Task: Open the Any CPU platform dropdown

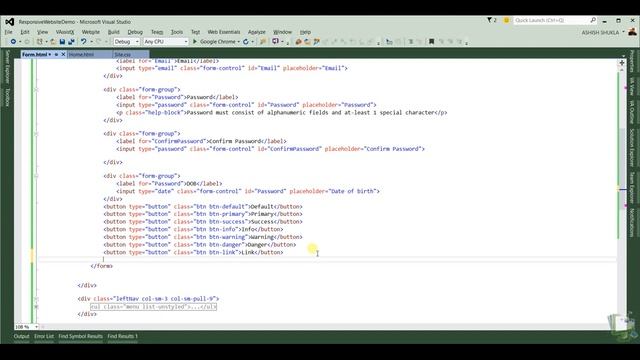Action: (165, 42)
